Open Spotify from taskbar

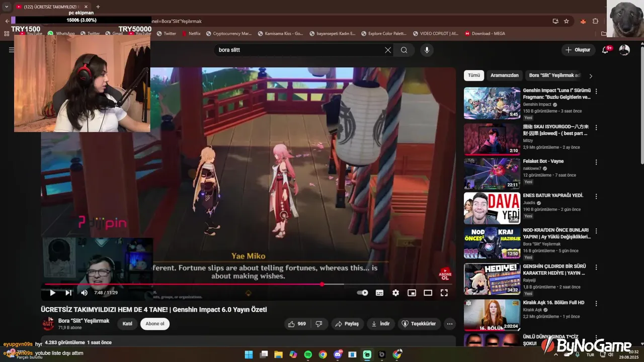pyautogui.click(x=308, y=354)
